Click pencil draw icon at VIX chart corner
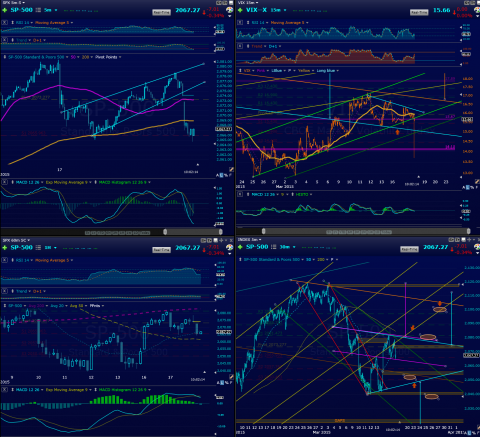The image size is (480, 437). [x=477, y=182]
